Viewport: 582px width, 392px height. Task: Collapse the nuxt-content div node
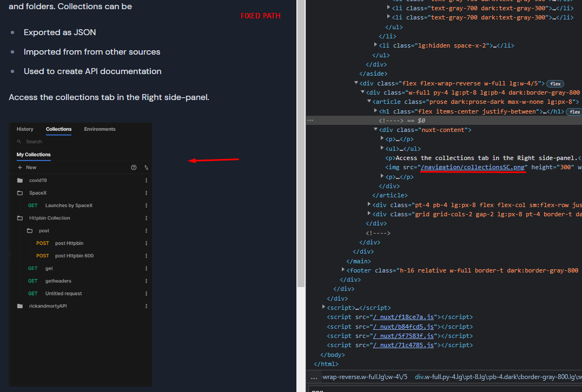tap(375, 129)
